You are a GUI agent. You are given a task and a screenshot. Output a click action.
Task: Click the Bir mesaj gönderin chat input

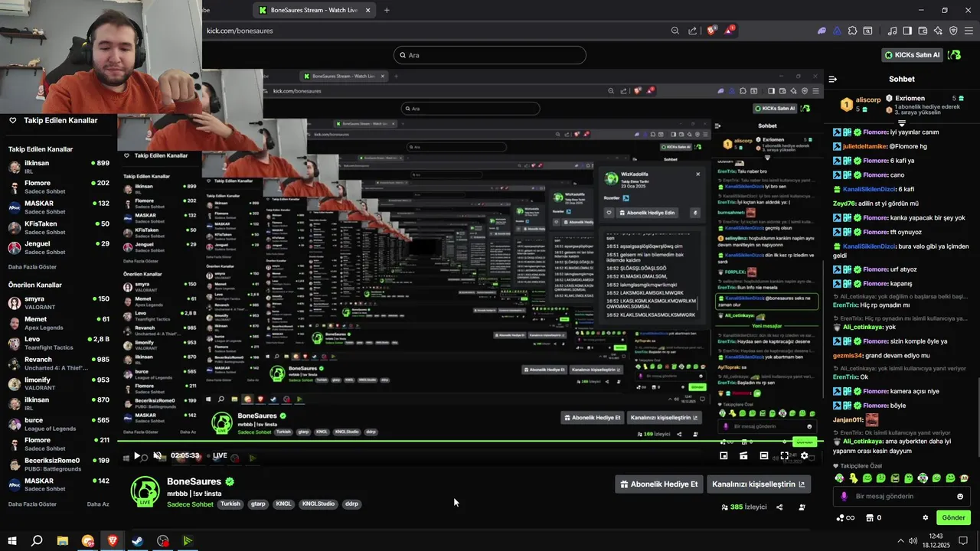(x=900, y=496)
